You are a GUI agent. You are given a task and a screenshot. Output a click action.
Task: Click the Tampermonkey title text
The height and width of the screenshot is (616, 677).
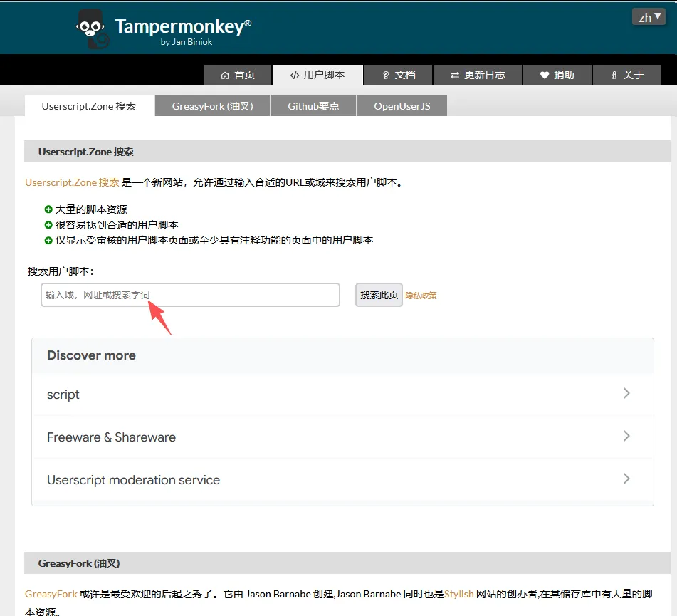click(183, 26)
